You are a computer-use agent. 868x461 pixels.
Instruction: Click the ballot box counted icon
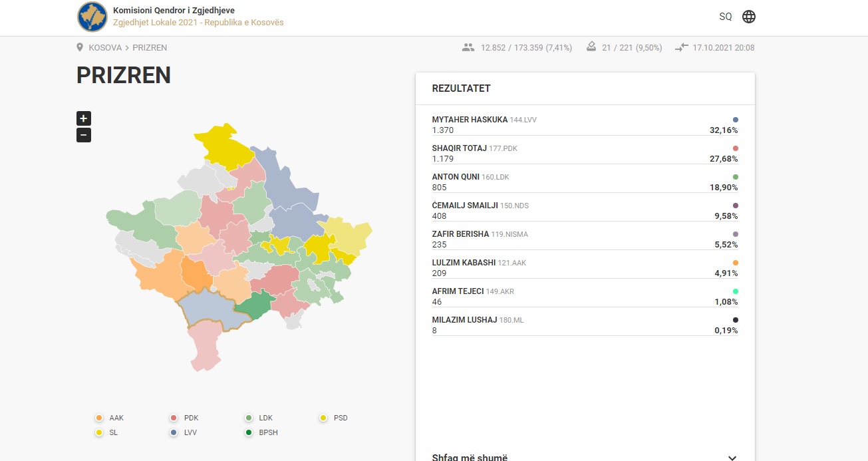[x=591, y=47]
